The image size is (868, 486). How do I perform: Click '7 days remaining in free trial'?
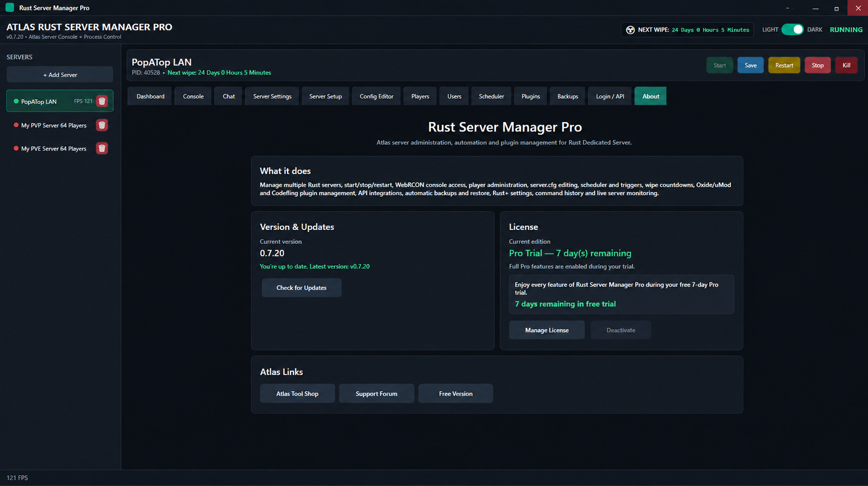[565, 304]
